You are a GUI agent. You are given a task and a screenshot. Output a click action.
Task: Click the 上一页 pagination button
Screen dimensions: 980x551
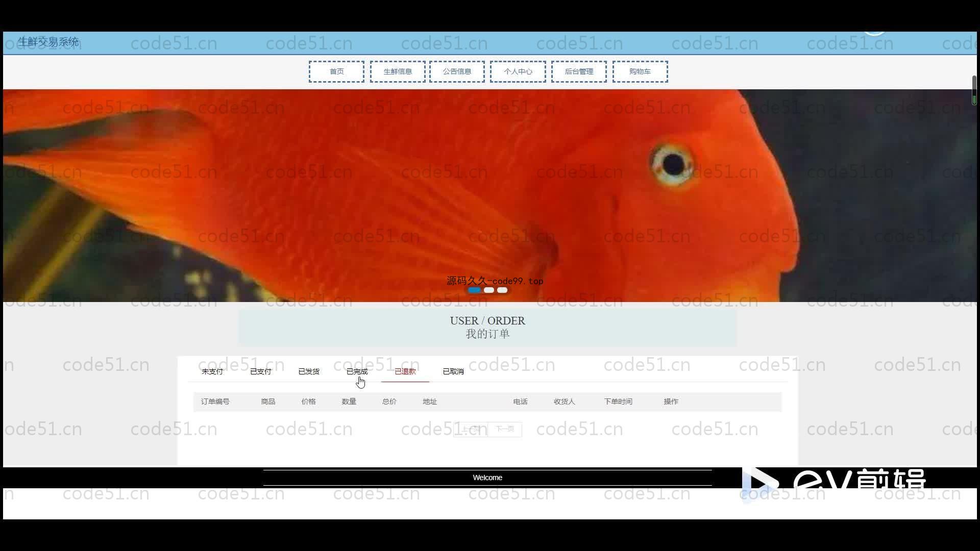[x=471, y=429]
